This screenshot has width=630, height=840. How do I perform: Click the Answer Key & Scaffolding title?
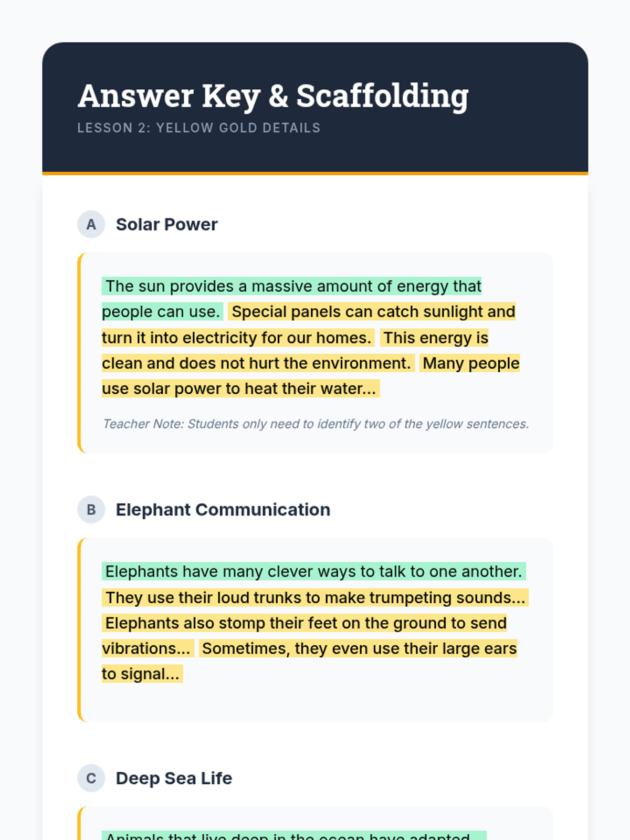pos(273,96)
